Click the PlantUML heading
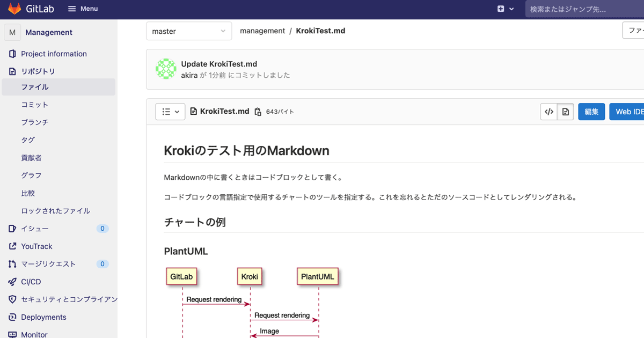 point(186,251)
